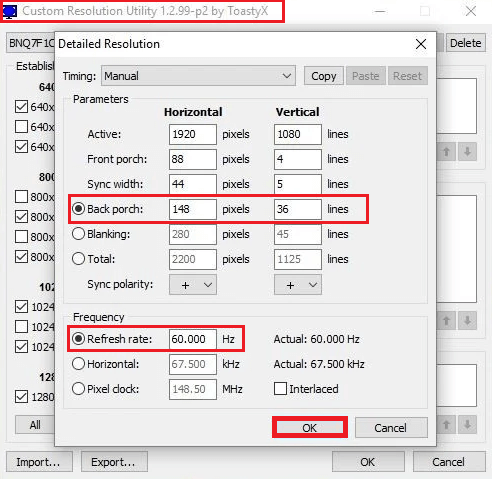
Task: Close the Detailed Resolution dialog with X
Action: coord(421,44)
